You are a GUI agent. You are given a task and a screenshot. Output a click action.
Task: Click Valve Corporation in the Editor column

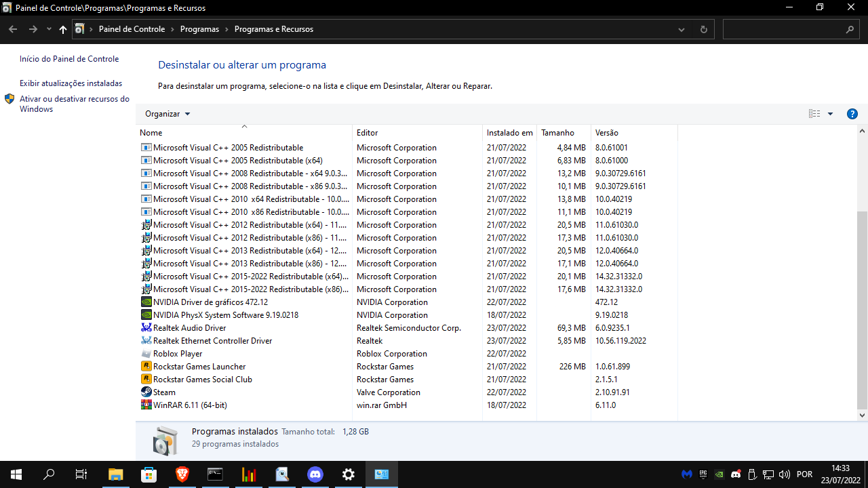tap(389, 392)
